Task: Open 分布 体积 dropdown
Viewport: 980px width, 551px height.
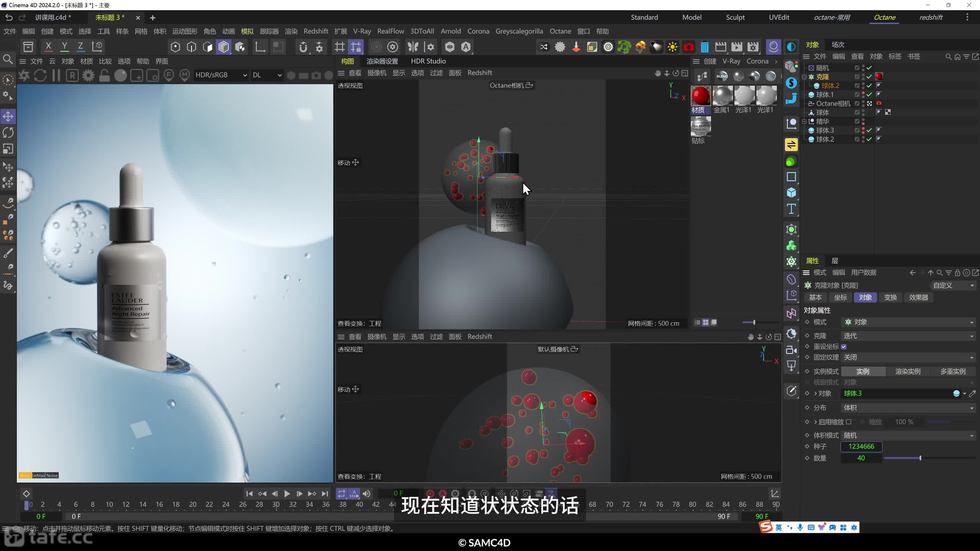Action: point(908,408)
